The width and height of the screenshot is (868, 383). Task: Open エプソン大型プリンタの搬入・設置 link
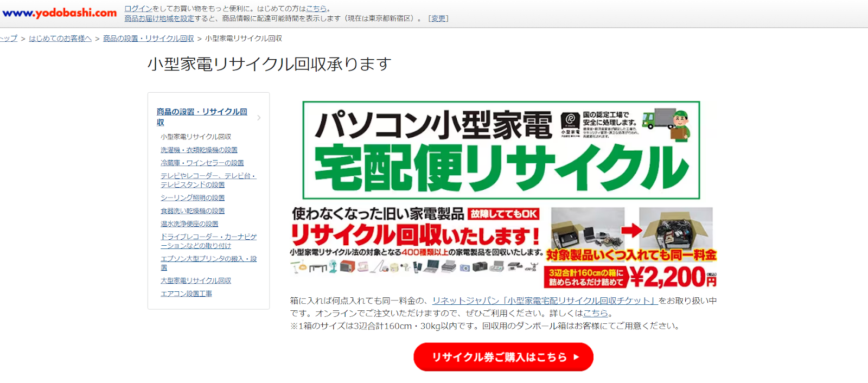click(209, 263)
